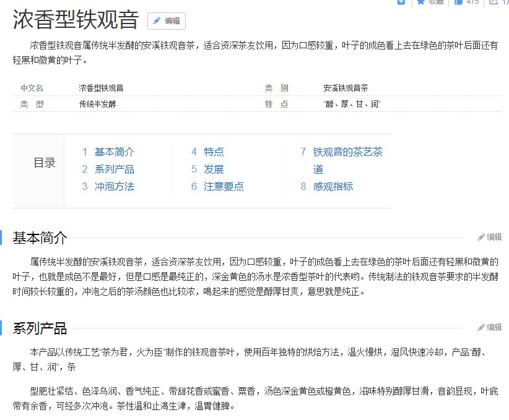Image resolution: width=509 pixels, height=420 pixels.
Task: Jump to contents entry 5 发展
Action: pyautogui.click(x=214, y=169)
